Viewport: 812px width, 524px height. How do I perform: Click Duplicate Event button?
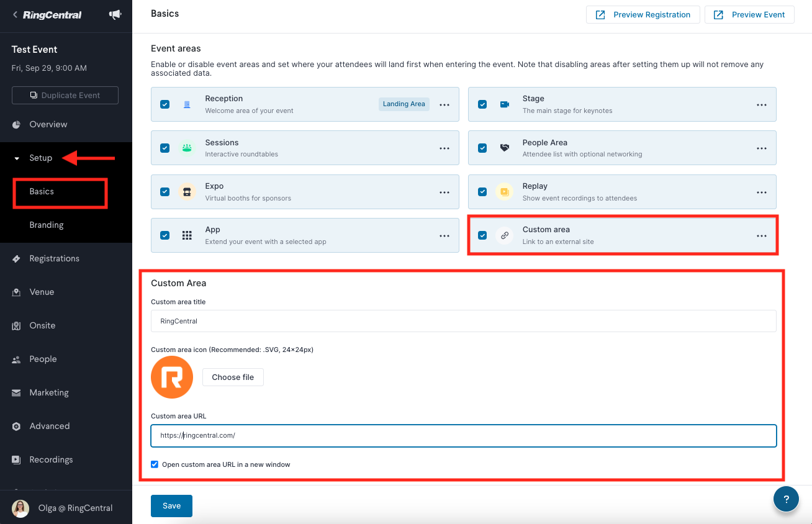click(x=65, y=96)
